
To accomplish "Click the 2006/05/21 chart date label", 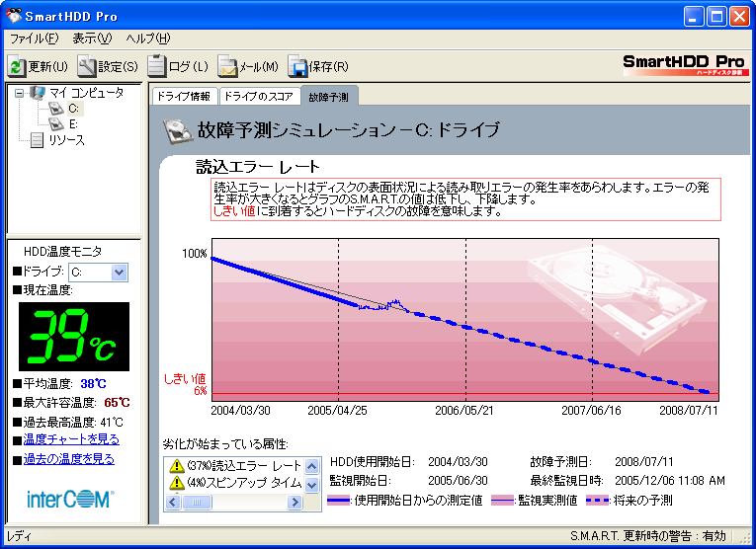I will (x=464, y=411).
